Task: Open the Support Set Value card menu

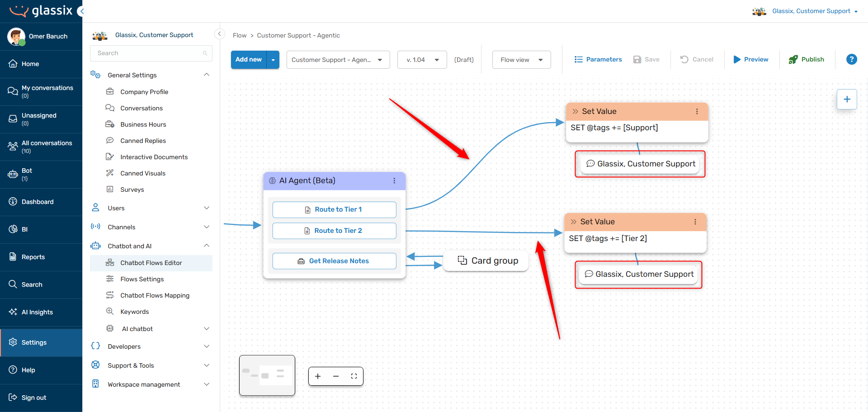Action: [x=697, y=111]
